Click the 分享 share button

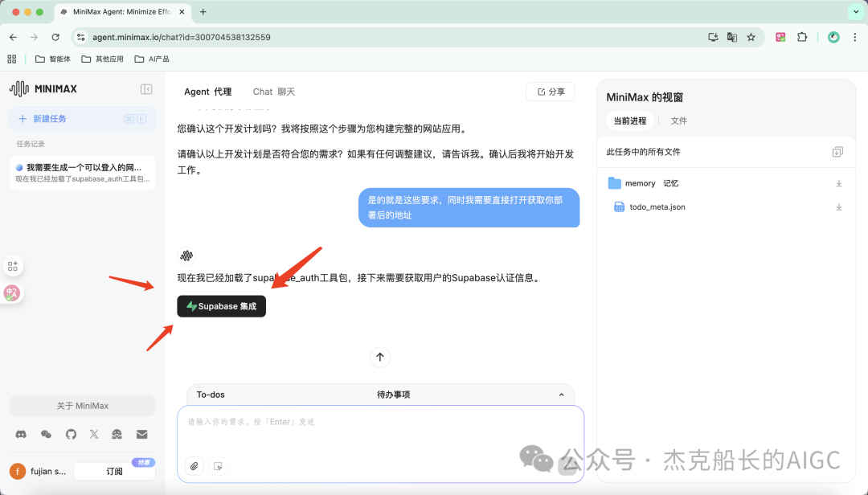(551, 92)
